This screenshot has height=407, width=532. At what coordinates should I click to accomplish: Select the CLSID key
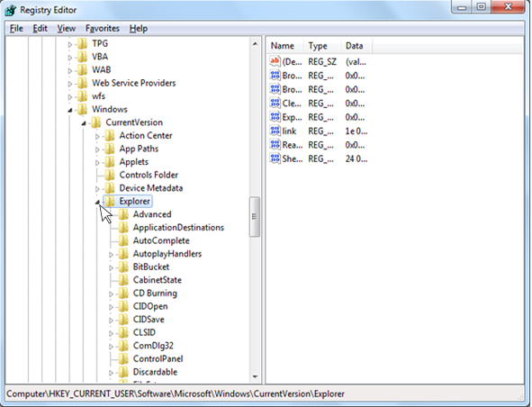coord(144,332)
